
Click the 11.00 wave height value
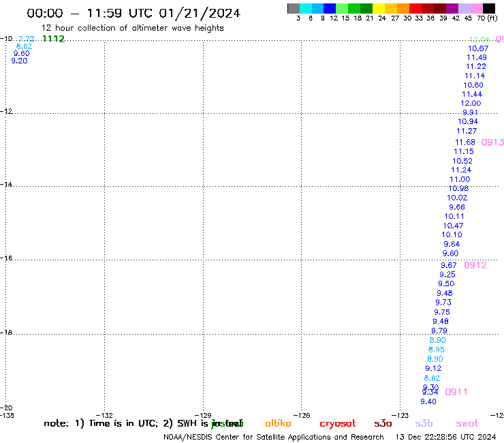(x=460, y=179)
